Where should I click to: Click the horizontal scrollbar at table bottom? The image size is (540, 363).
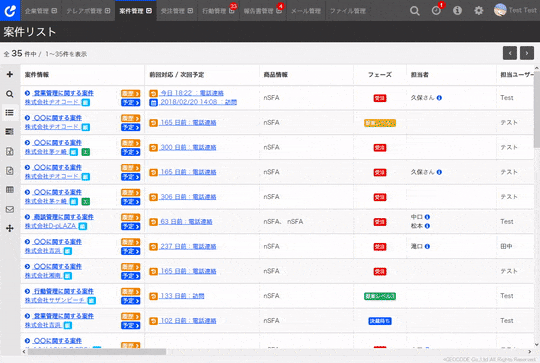97,352
